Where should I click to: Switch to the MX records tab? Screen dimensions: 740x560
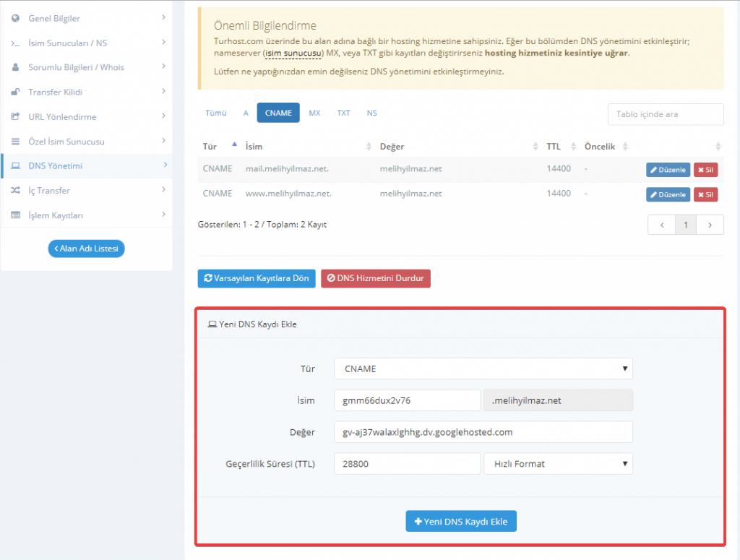pos(314,113)
